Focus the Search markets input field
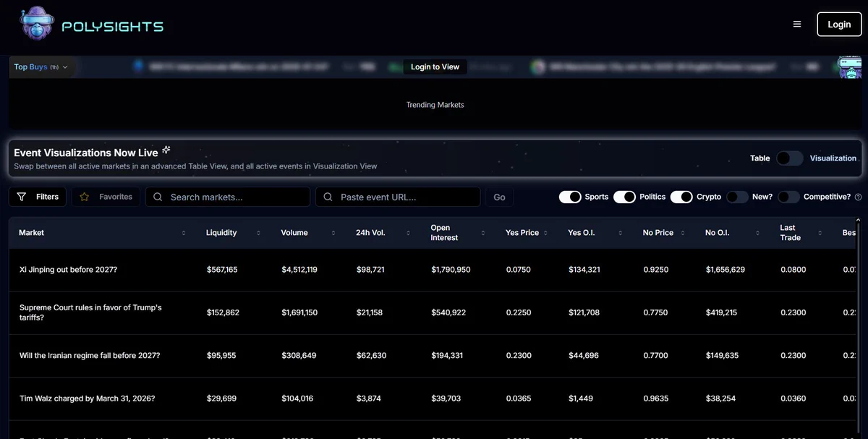Image resolution: width=868 pixels, height=439 pixels. (x=228, y=197)
